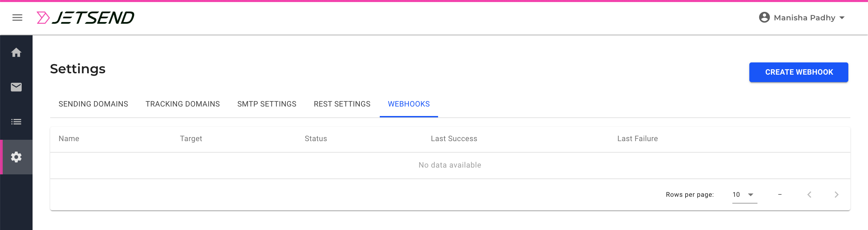Go to Home in sidebar
The image size is (868, 230).
click(x=16, y=53)
